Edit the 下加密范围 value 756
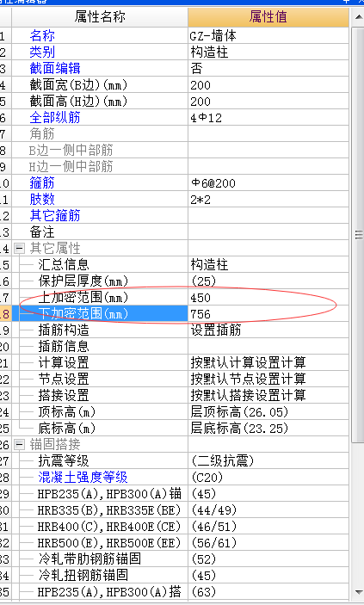Screen dimensions: 364x605 [268, 314]
